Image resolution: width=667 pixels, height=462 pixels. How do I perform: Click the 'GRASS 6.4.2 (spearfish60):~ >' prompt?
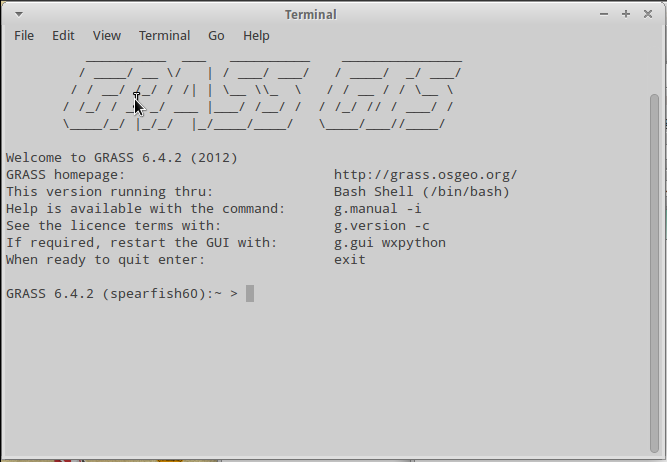(122, 294)
